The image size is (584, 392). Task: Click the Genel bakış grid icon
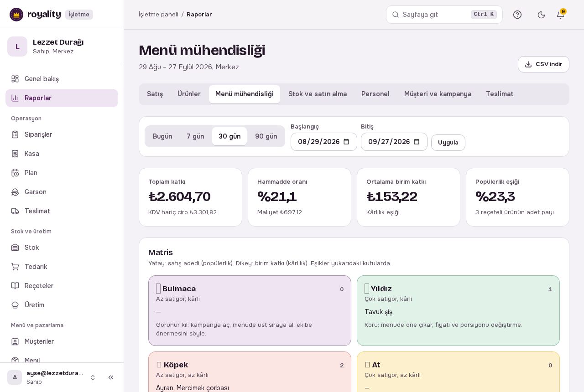click(x=15, y=79)
